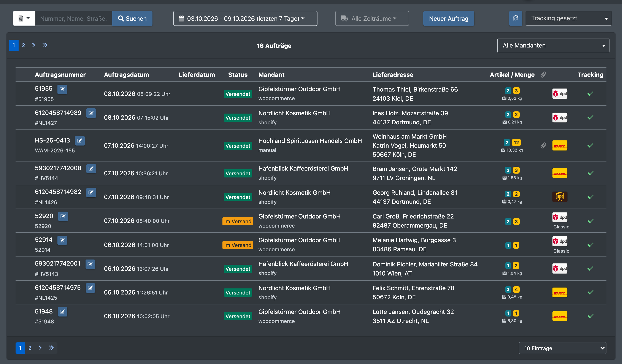Viewport: 622px width, 364px height.
Task: Click next page arrow in top pagination
Action: coord(33,45)
